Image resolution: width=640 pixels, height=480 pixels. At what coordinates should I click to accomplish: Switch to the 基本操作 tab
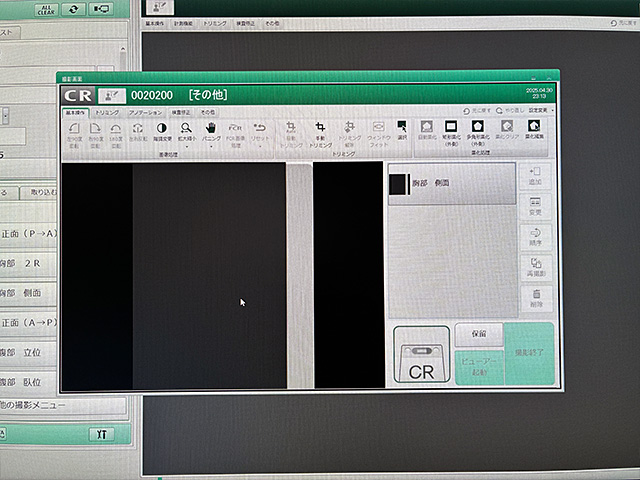76,113
